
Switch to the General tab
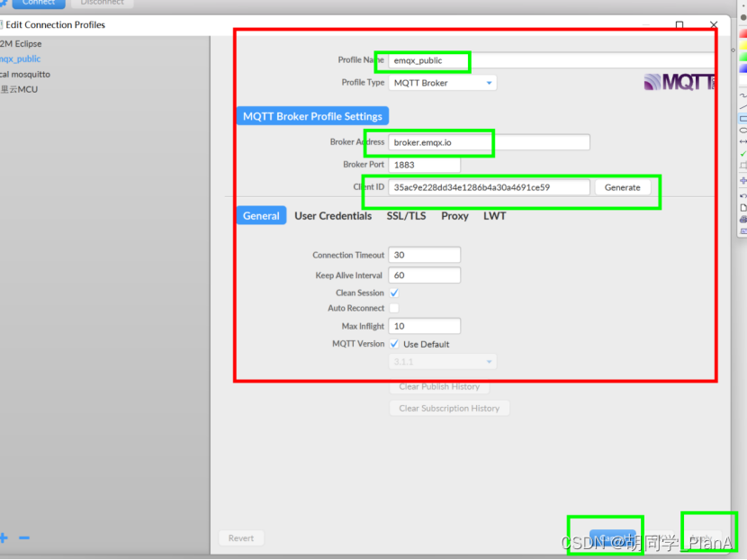point(261,216)
